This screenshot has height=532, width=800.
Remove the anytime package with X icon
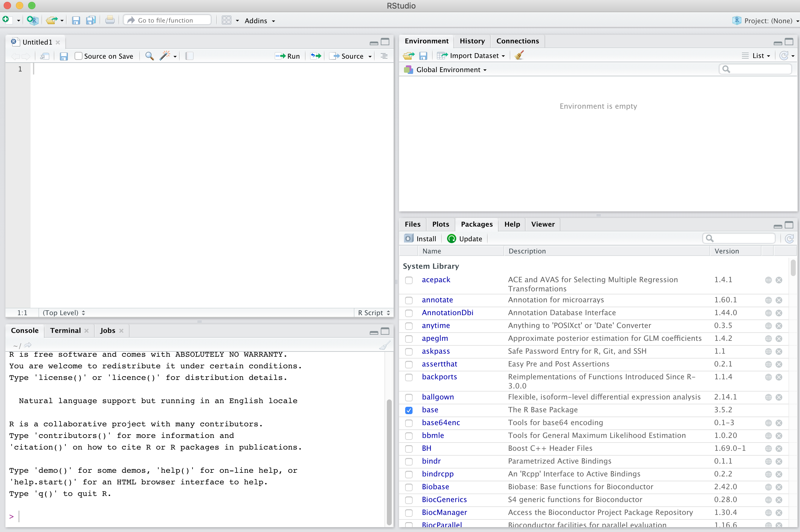coord(779,326)
